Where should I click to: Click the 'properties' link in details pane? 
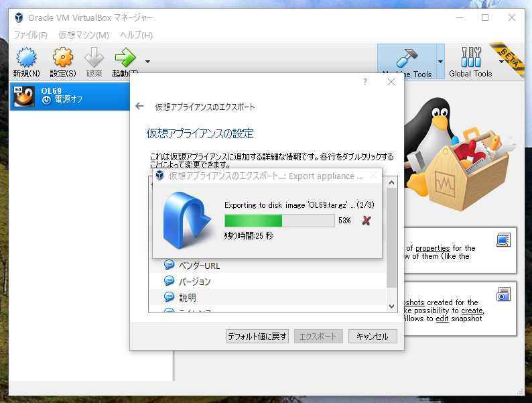pos(433,248)
